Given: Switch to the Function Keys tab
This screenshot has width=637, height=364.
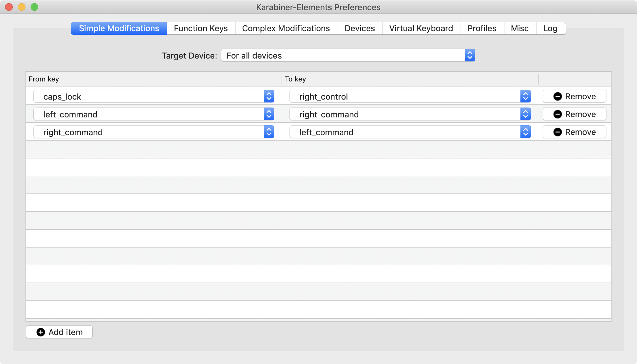Looking at the screenshot, I should (201, 28).
